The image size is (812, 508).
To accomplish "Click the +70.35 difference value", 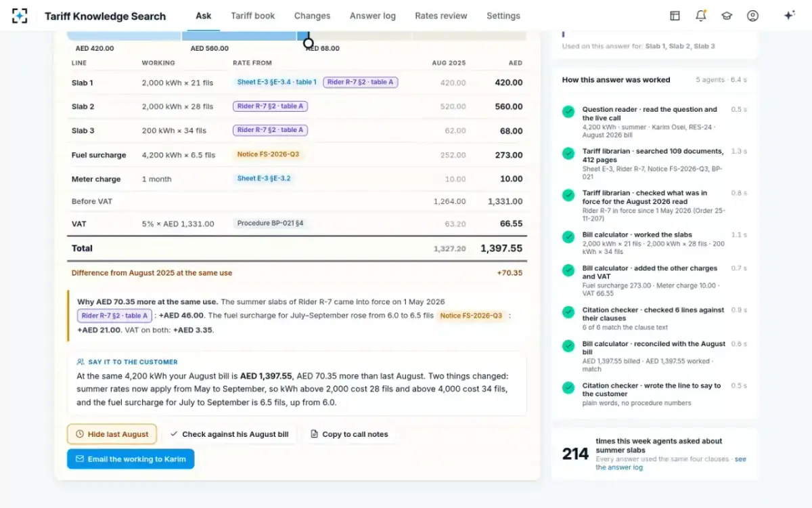I will (510, 273).
